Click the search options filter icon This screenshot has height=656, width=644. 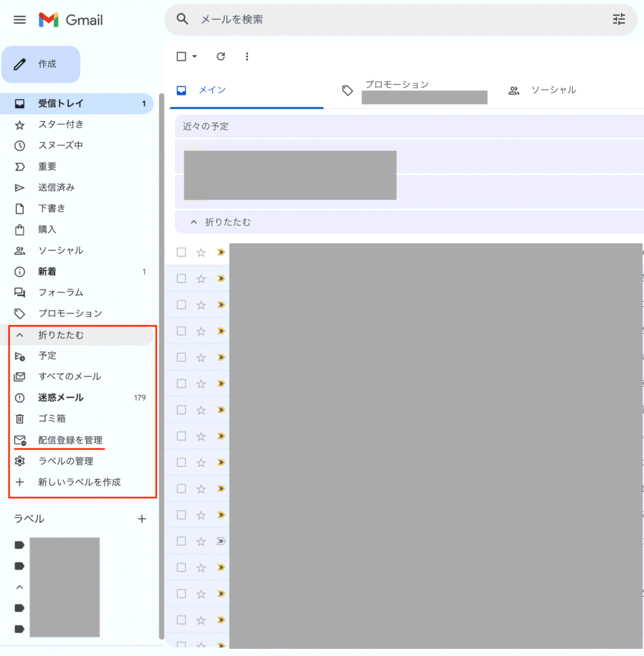(618, 20)
